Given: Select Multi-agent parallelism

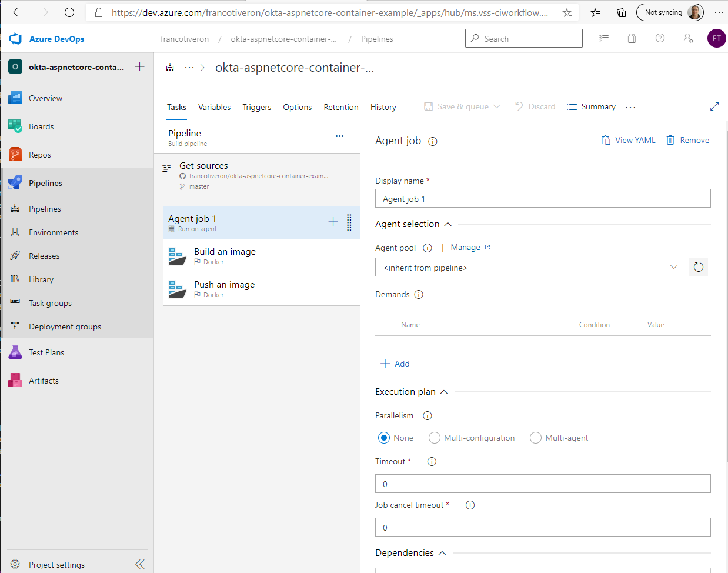Looking at the screenshot, I should pos(536,438).
